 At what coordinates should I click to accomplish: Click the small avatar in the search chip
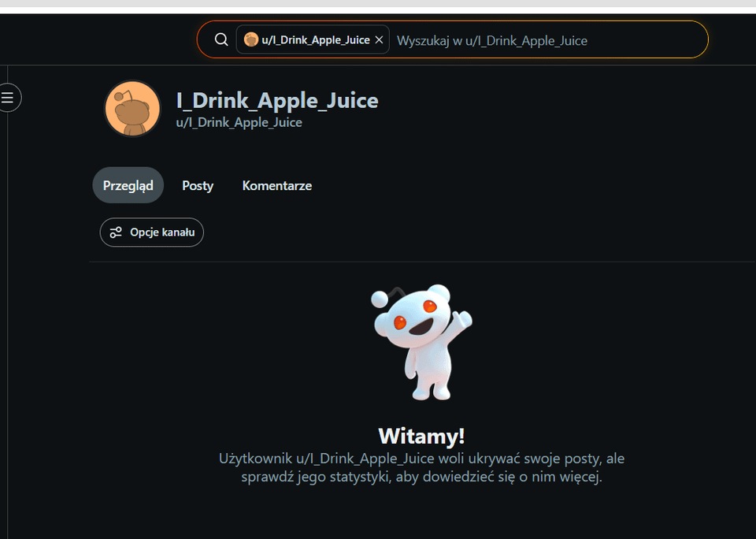[251, 39]
